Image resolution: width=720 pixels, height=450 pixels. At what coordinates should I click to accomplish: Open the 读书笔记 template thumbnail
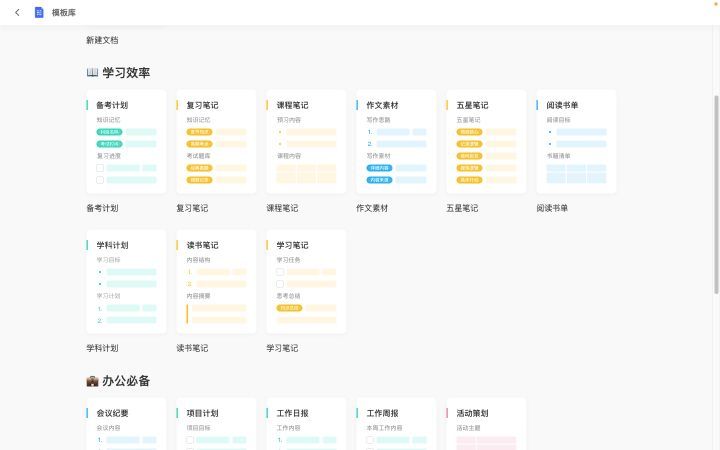(x=216, y=281)
